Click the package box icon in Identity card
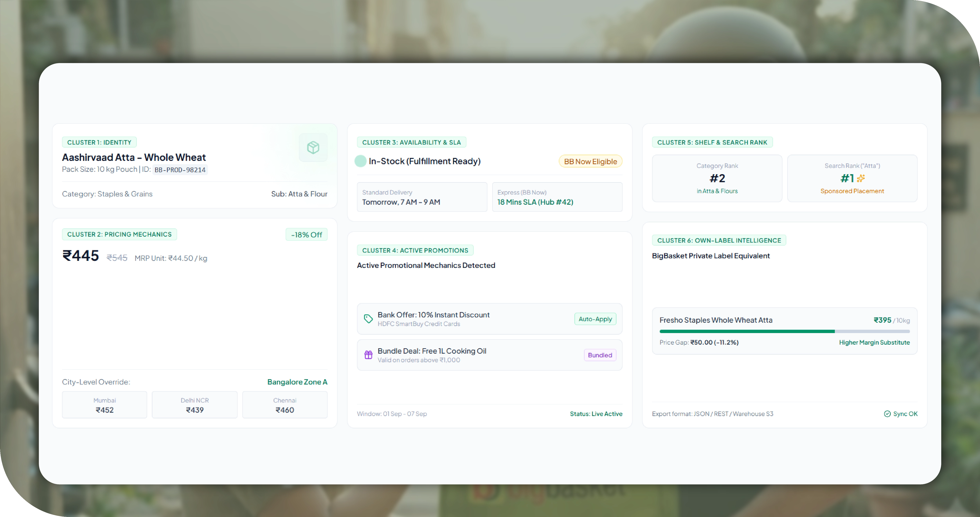 tap(313, 147)
